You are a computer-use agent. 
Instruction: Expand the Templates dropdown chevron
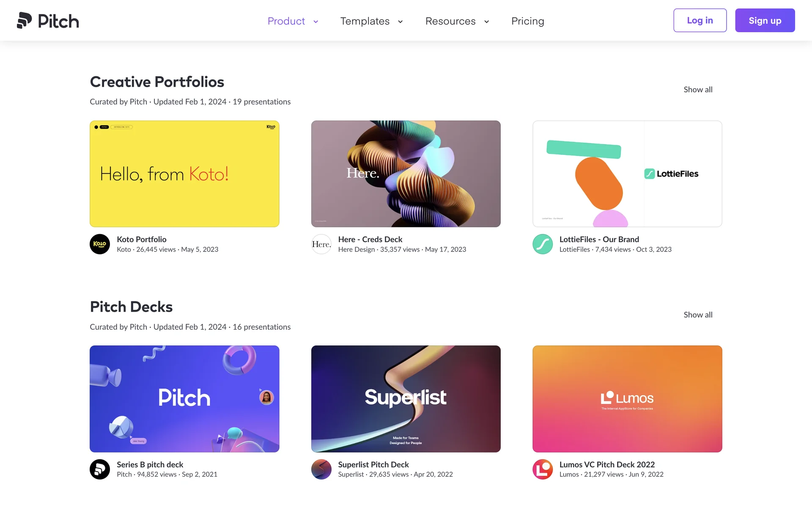click(x=400, y=22)
